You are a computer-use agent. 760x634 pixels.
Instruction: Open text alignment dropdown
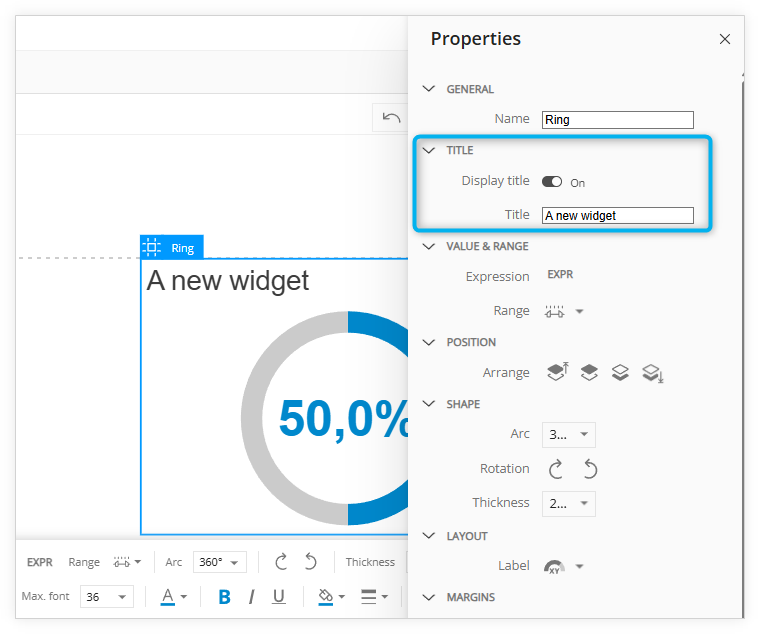tap(374, 597)
